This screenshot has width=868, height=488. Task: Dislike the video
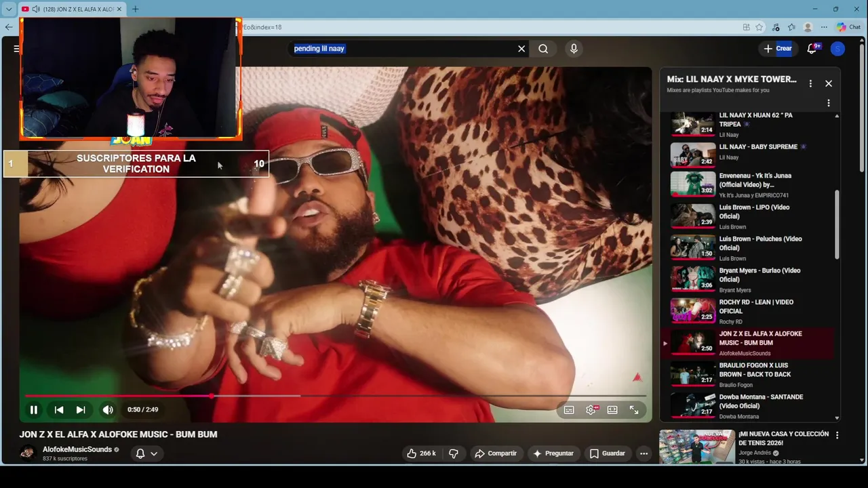[x=454, y=453]
